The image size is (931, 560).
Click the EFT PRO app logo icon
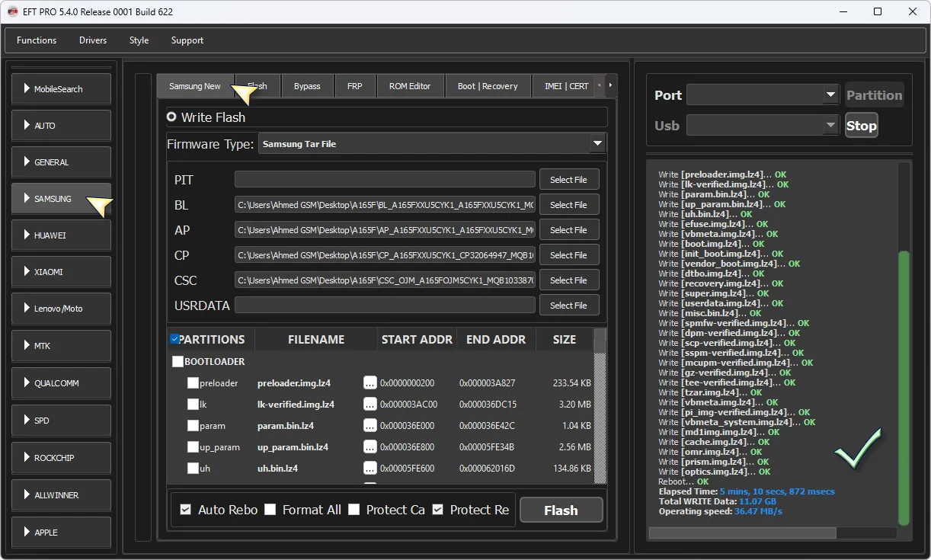pos(13,11)
